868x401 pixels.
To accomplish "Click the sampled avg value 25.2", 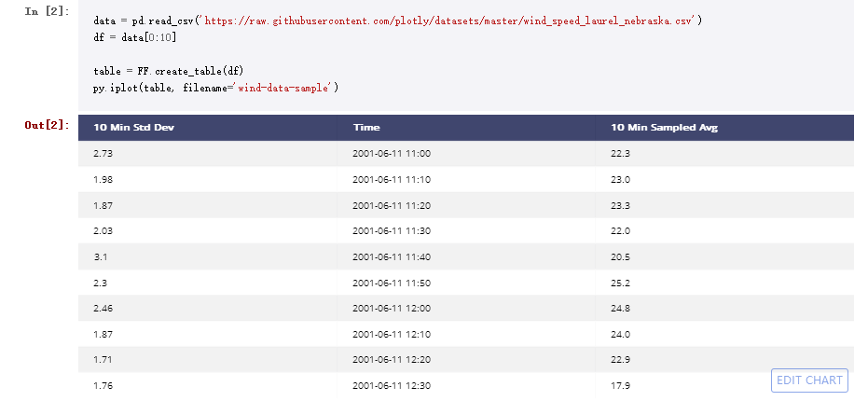I will coord(621,283).
